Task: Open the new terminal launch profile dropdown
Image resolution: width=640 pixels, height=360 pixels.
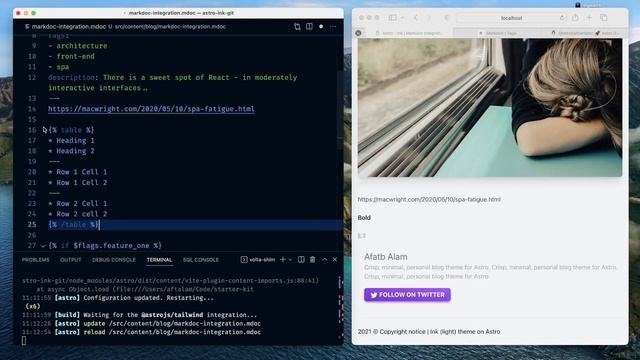Action: pyautogui.click(x=290, y=260)
